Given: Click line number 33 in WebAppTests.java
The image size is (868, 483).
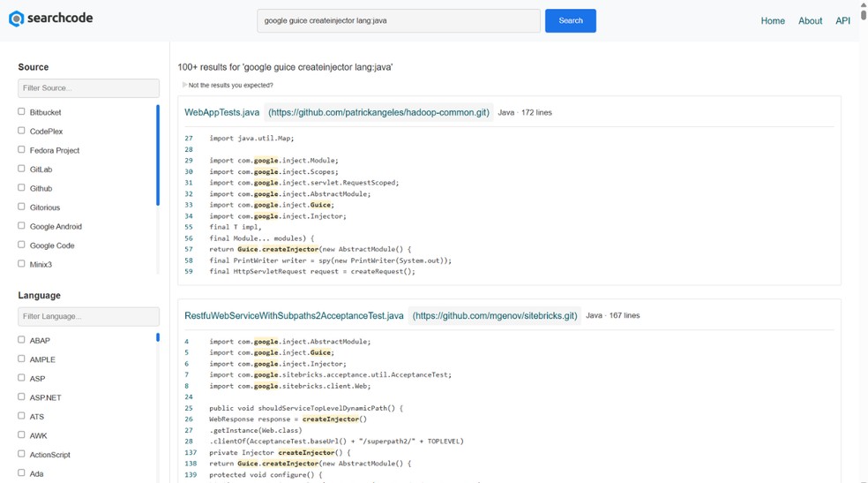Looking at the screenshot, I should tap(189, 205).
